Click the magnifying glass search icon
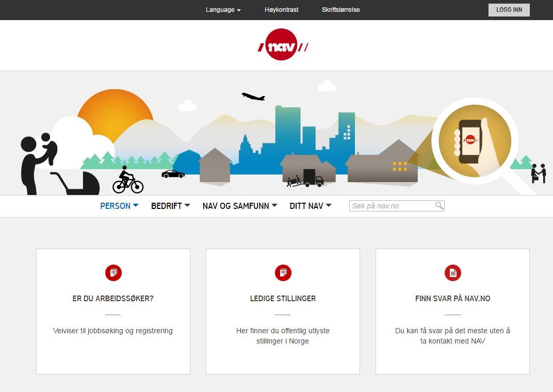 point(439,206)
